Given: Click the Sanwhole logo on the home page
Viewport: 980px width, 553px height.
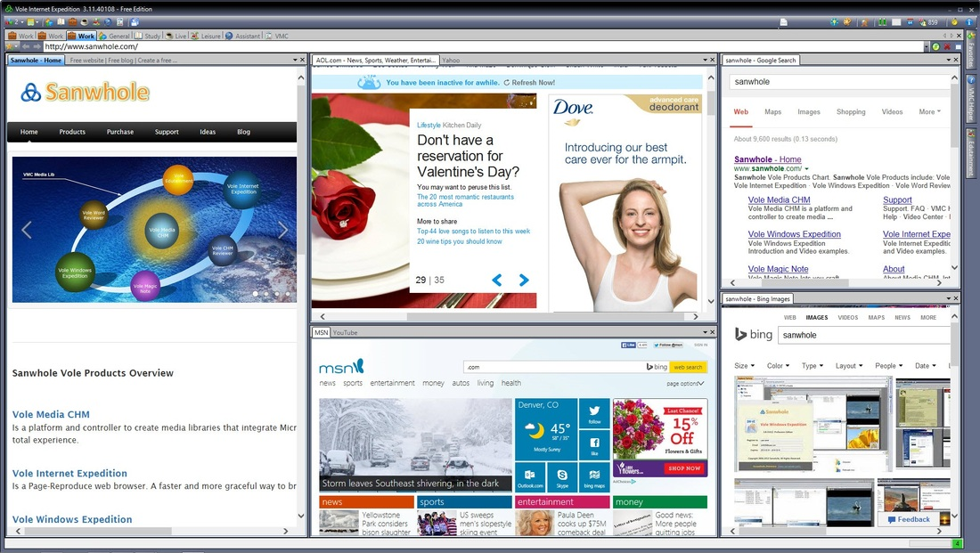Looking at the screenshot, I should point(85,93).
